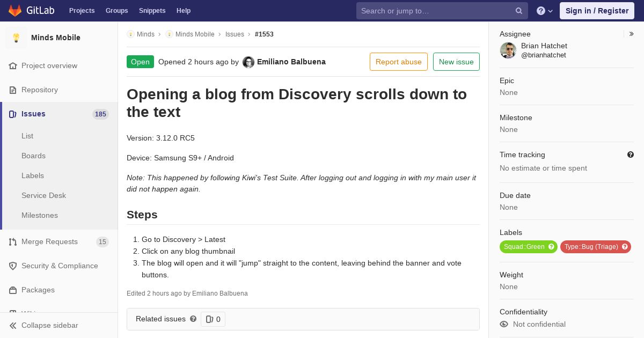Click the related issues count badge

click(213, 319)
